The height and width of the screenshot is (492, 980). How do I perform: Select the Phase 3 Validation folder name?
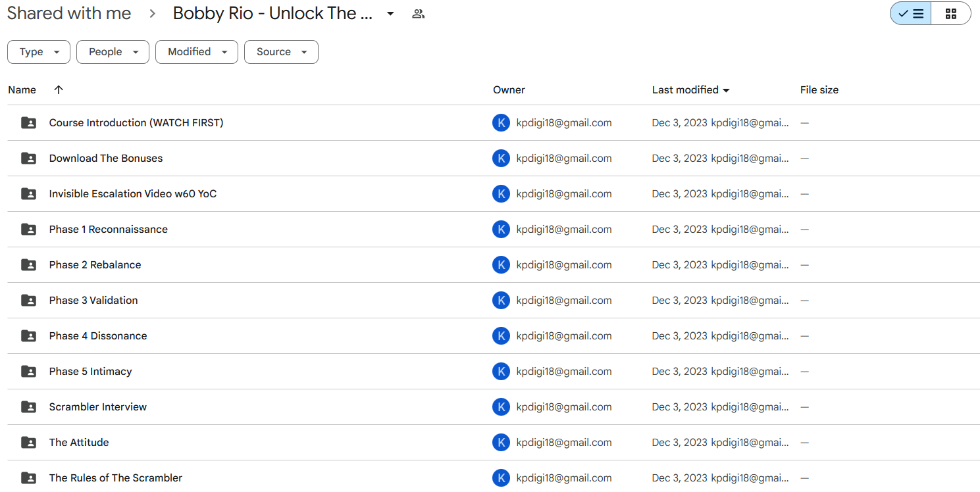click(93, 301)
